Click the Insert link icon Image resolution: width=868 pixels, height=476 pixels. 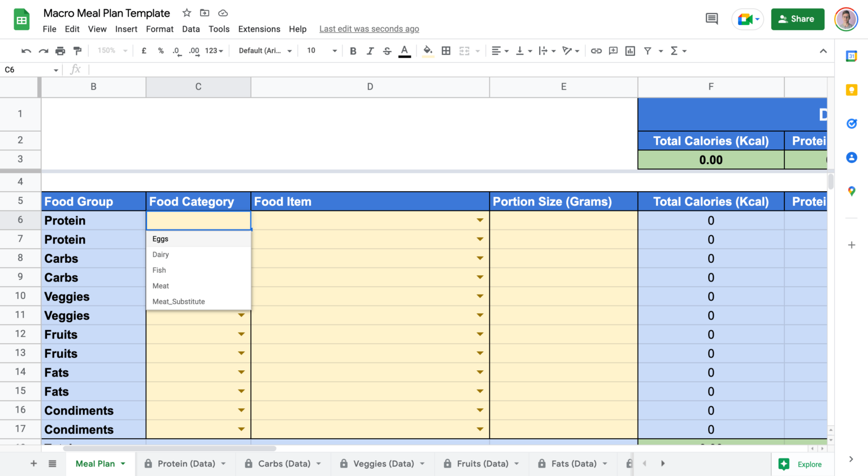(x=596, y=50)
